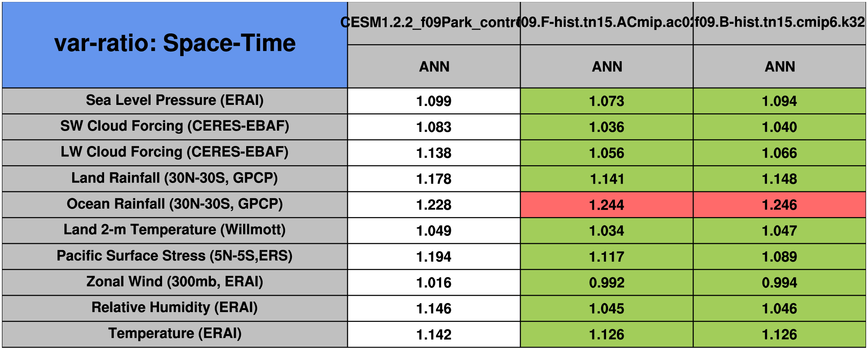Click the green Pacific Surface Stress cell 1.089
Viewport: 868px width, 350px height.
tap(779, 257)
